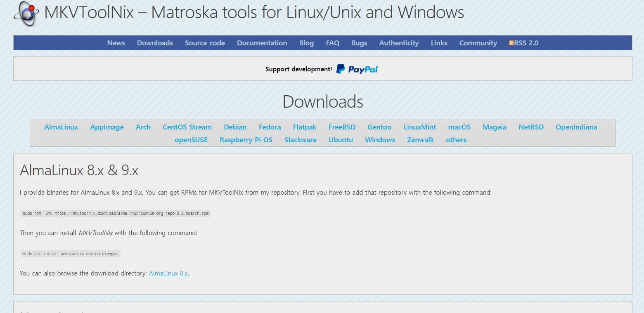The image size is (644, 313).
Task: Jump to the Mageia download section
Action: point(495,127)
